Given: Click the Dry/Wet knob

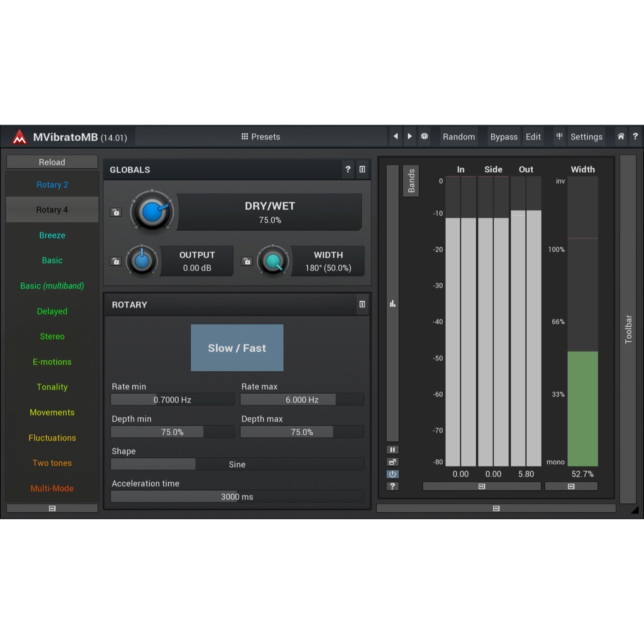Looking at the screenshot, I should [152, 212].
